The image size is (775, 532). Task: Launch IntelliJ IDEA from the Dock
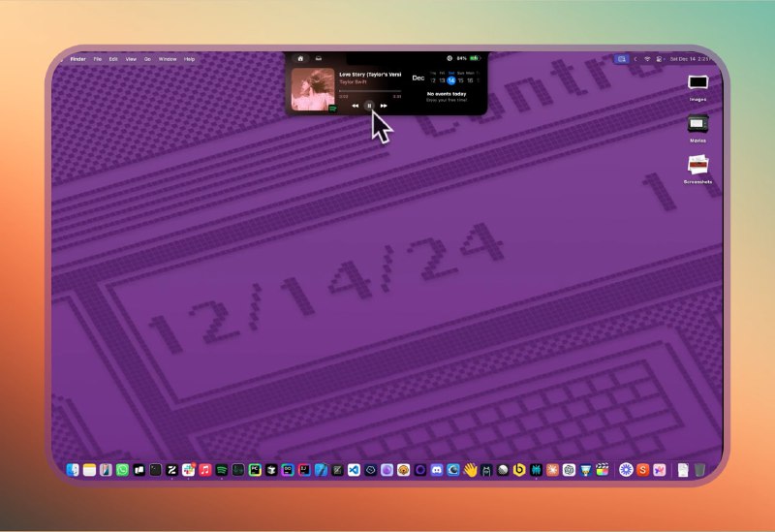pos(304,470)
